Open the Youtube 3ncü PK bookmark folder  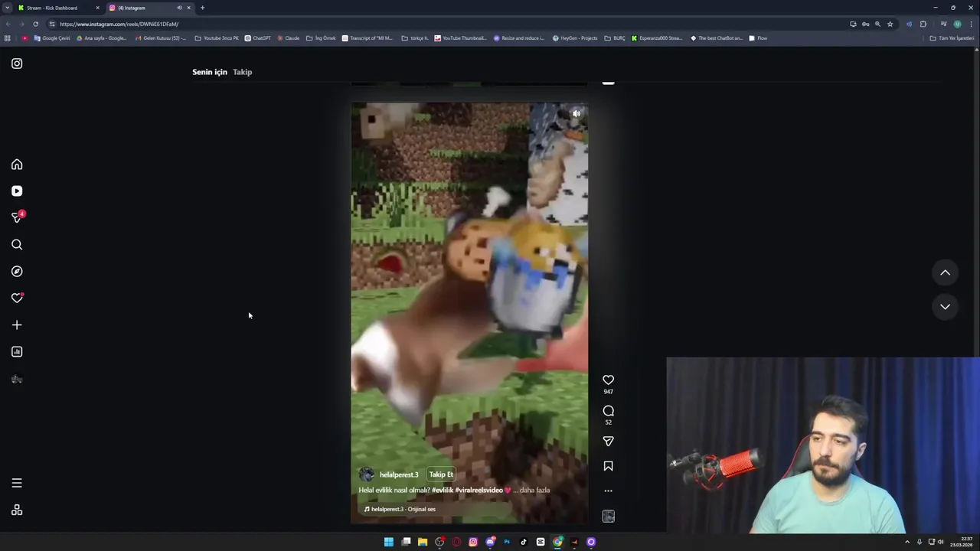point(217,38)
